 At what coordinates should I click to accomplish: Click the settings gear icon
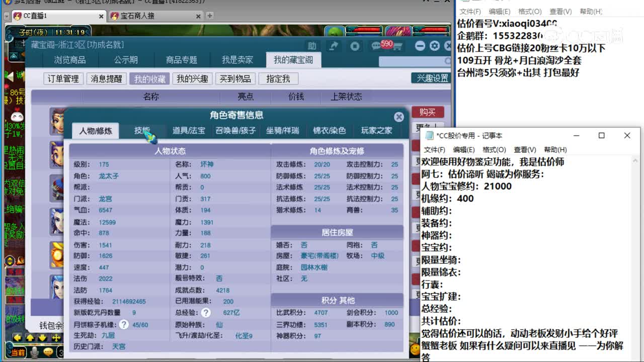click(x=435, y=46)
